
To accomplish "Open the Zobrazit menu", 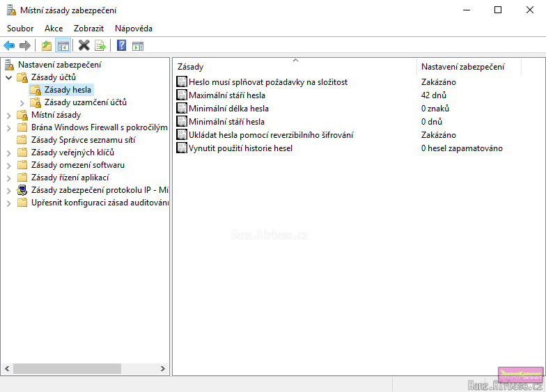I will coord(89,29).
